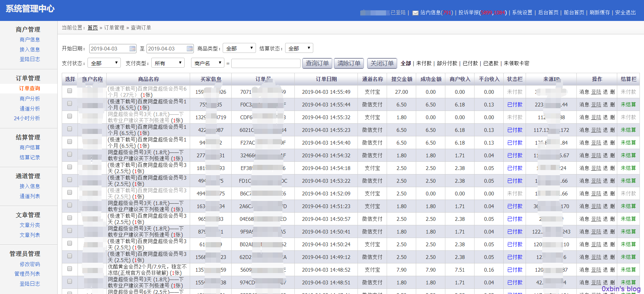Screen dimensions: 644x294
Task: Open 商户结算 in the sidebar
Action: pyautogui.click(x=30, y=147)
